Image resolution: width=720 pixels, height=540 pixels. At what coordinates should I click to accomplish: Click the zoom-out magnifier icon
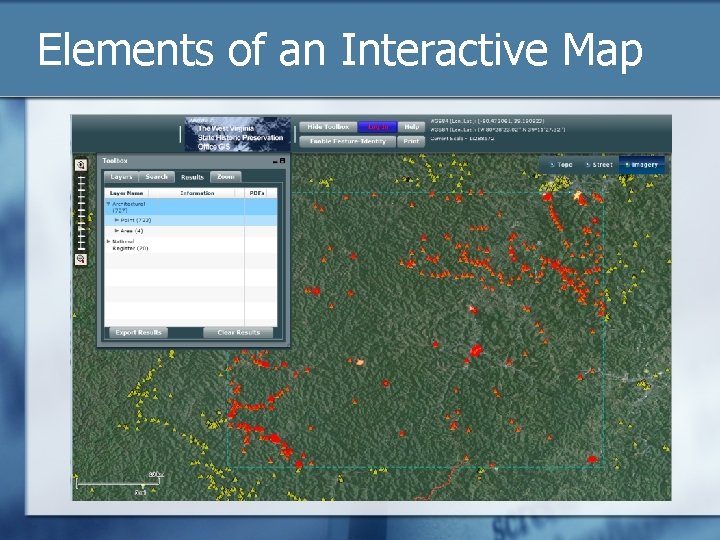coord(81,259)
